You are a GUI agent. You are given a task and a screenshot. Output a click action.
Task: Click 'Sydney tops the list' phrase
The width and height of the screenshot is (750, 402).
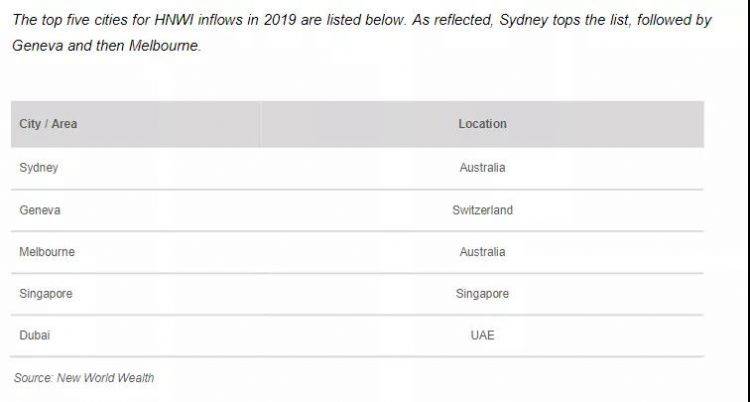(565, 21)
